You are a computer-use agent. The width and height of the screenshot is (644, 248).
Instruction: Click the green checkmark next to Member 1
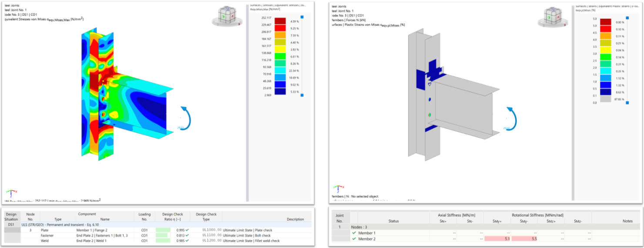[354, 233]
